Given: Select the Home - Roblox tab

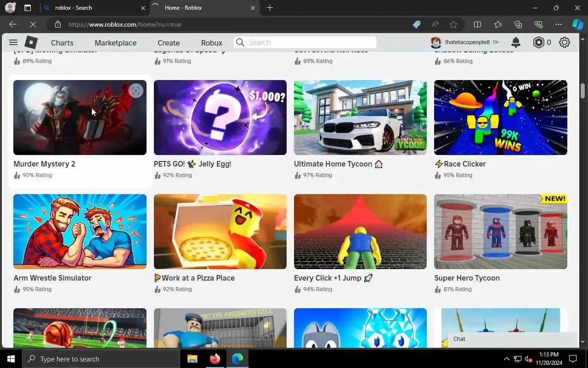Looking at the screenshot, I should tap(204, 8).
